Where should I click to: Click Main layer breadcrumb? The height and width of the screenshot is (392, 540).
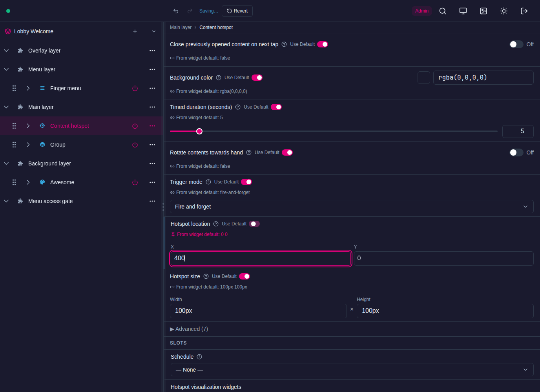(181, 27)
